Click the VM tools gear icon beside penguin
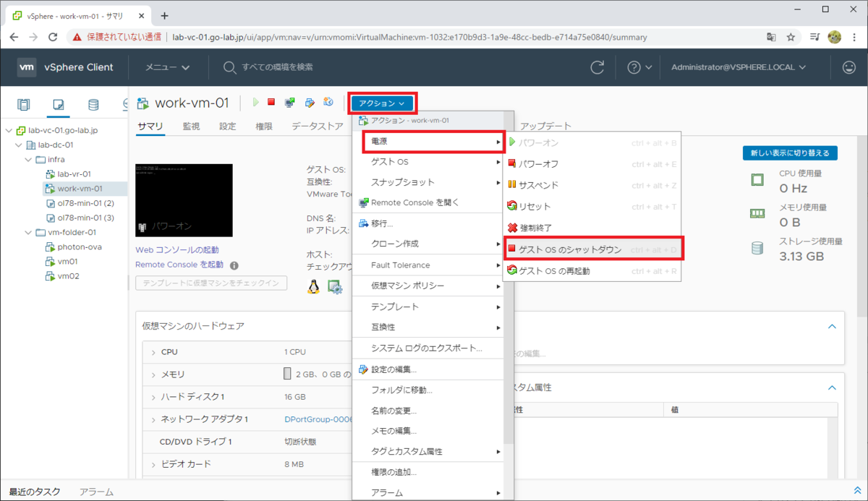This screenshot has height=501, width=868. tap(335, 287)
